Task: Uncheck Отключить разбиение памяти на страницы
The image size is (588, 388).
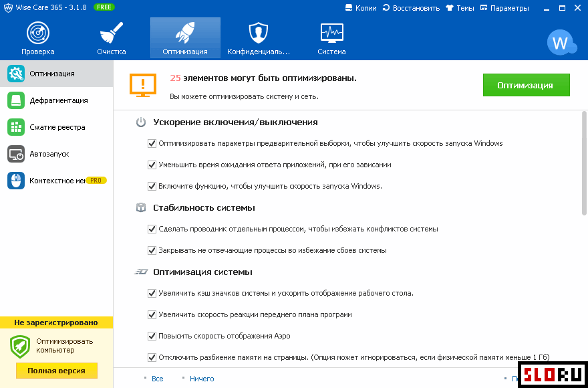Action: [x=152, y=358]
